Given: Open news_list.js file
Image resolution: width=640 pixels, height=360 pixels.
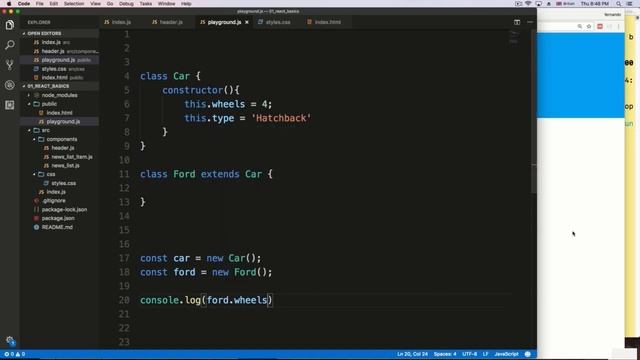Looking at the screenshot, I should point(65,166).
